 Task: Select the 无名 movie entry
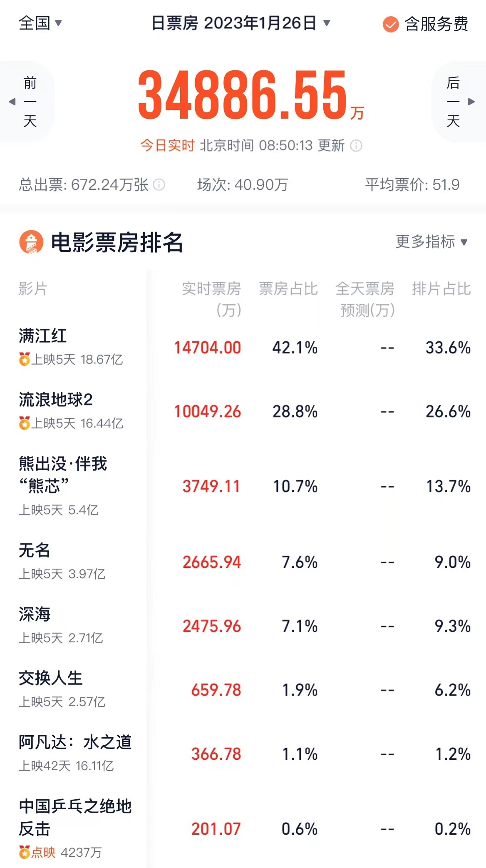point(34,551)
